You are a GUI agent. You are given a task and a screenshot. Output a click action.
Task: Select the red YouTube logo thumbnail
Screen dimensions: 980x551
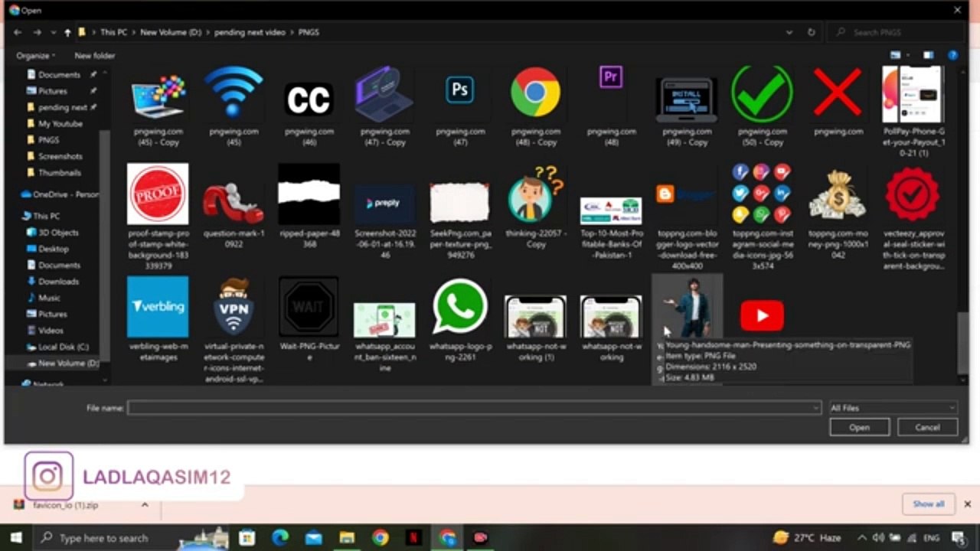click(762, 315)
